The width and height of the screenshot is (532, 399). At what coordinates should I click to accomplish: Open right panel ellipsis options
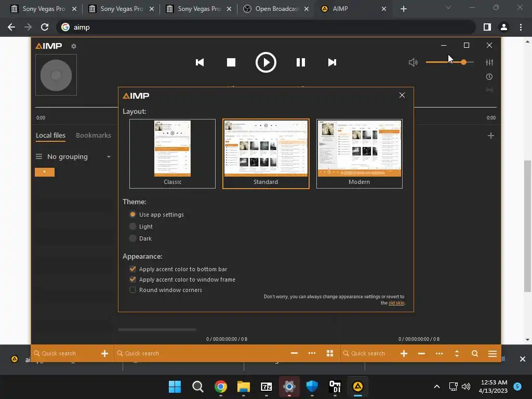[x=439, y=353]
